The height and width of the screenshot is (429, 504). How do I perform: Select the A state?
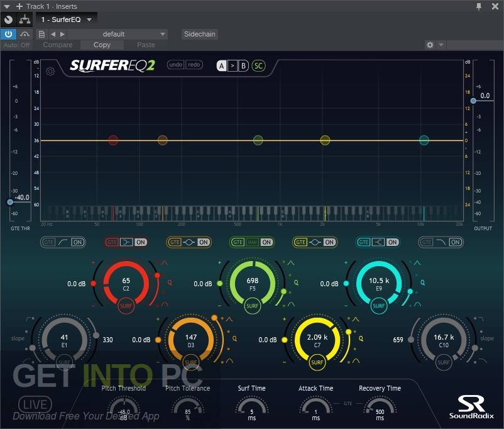[221, 66]
